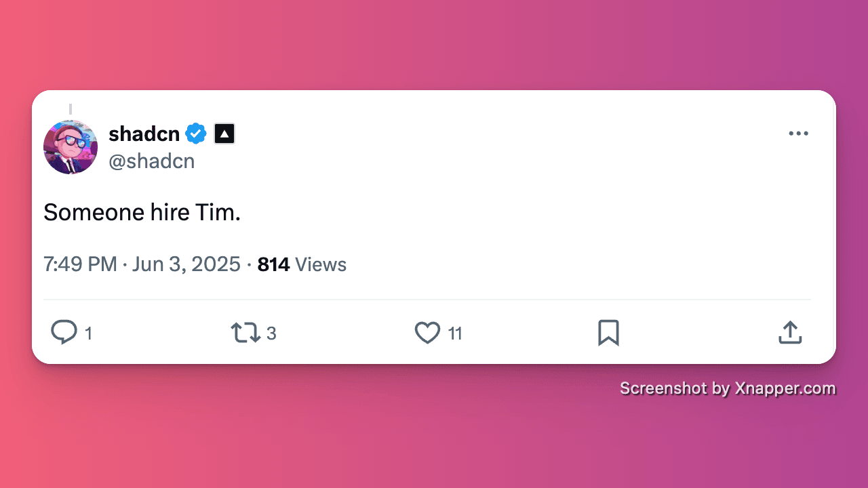Image resolution: width=868 pixels, height=488 pixels.
Task: Click the reply comment icon
Action: pyautogui.click(x=64, y=332)
